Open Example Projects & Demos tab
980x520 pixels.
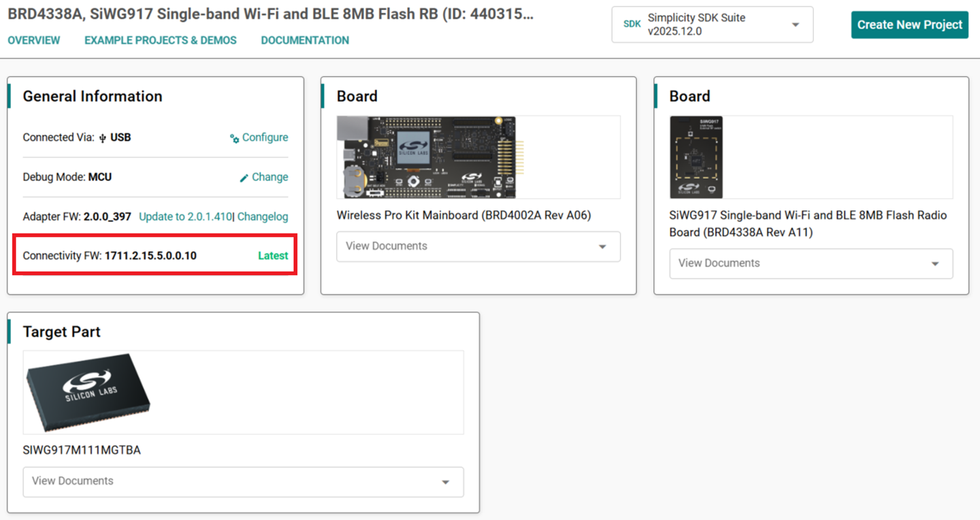(x=161, y=40)
